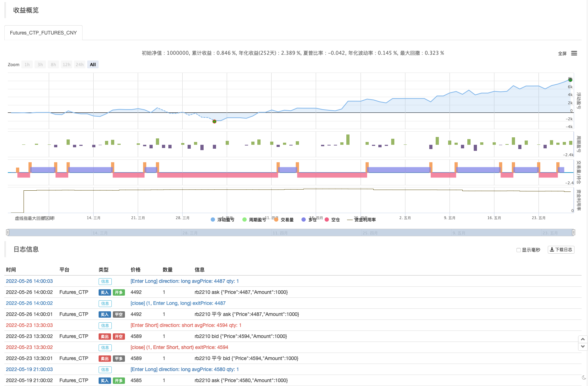The image size is (588, 386).
Task: Select the Futures_CTP_FUTURES_CNY tab
Action: pyautogui.click(x=43, y=33)
